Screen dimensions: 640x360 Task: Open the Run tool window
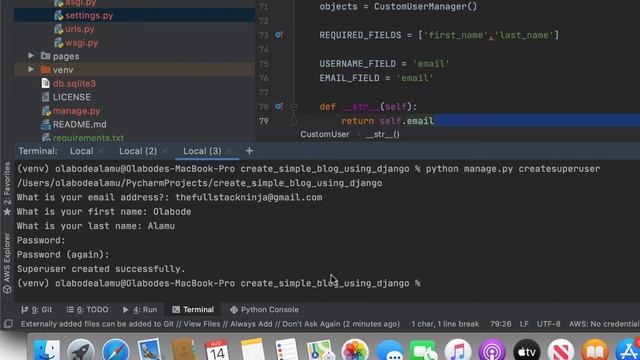pos(140,309)
